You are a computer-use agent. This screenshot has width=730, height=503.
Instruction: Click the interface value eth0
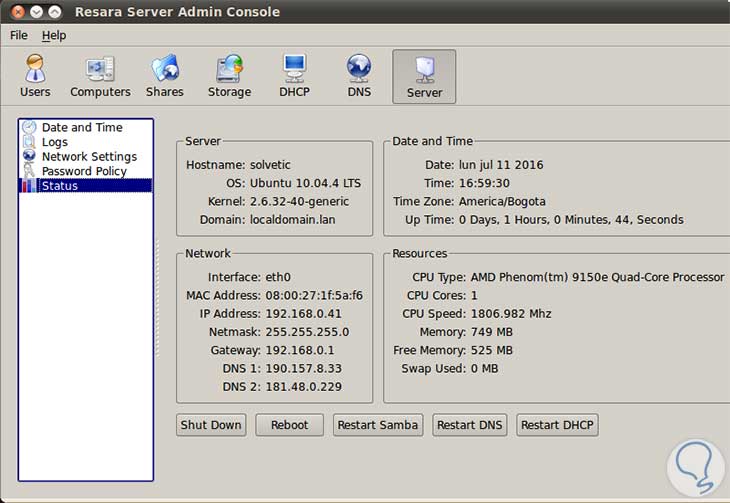[x=278, y=277]
